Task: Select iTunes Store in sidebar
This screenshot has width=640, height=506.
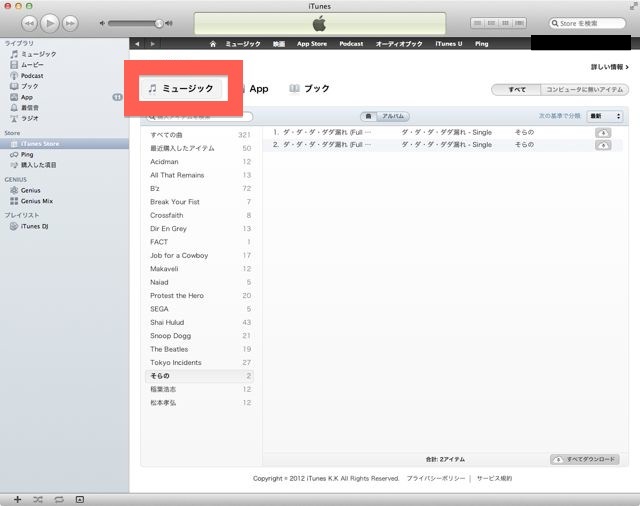Action: [64, 144]
